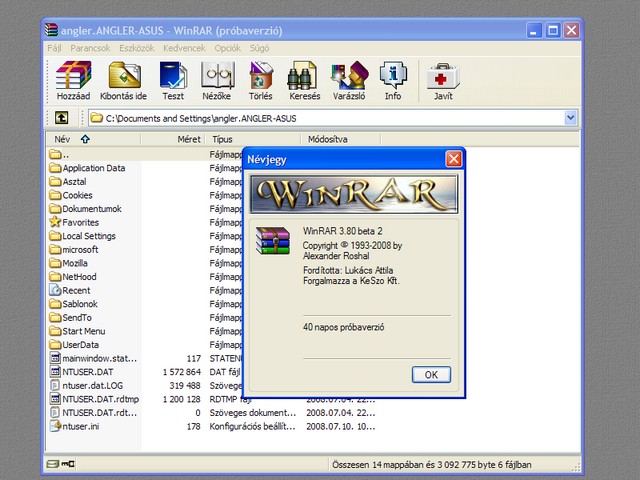Click OK in the Névjegy dialog
Image resolution: width=640 pixels, height=480 pixels.
click(x=431, y=375)
